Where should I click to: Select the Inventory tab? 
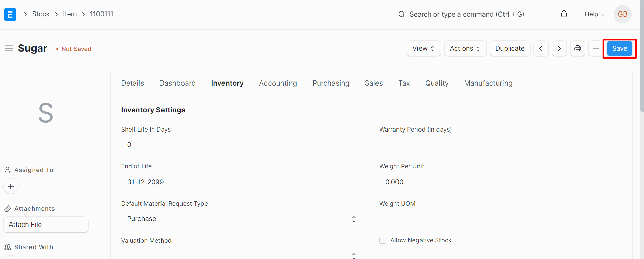[227, 83]
